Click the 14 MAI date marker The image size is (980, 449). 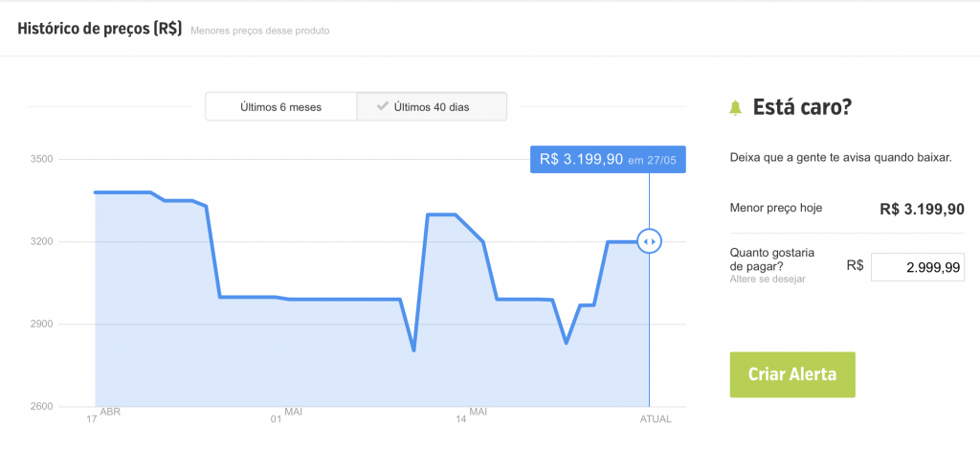471,415
